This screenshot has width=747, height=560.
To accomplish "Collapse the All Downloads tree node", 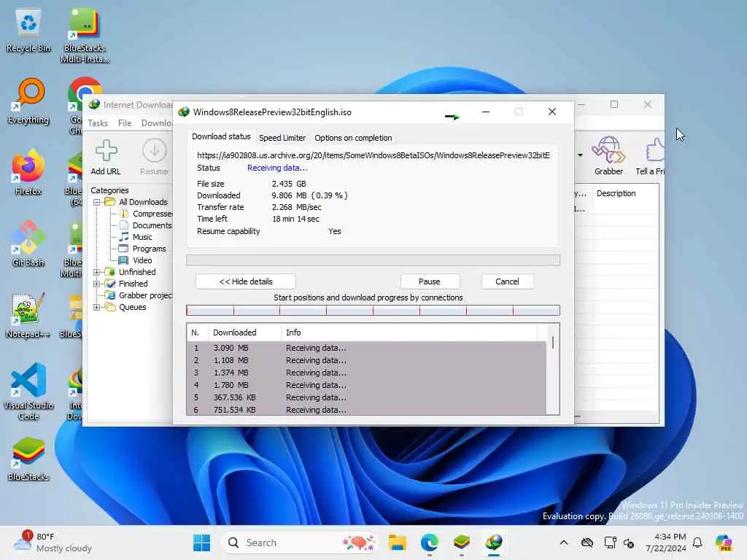I will pyautogui.click(x=97, y=202).
